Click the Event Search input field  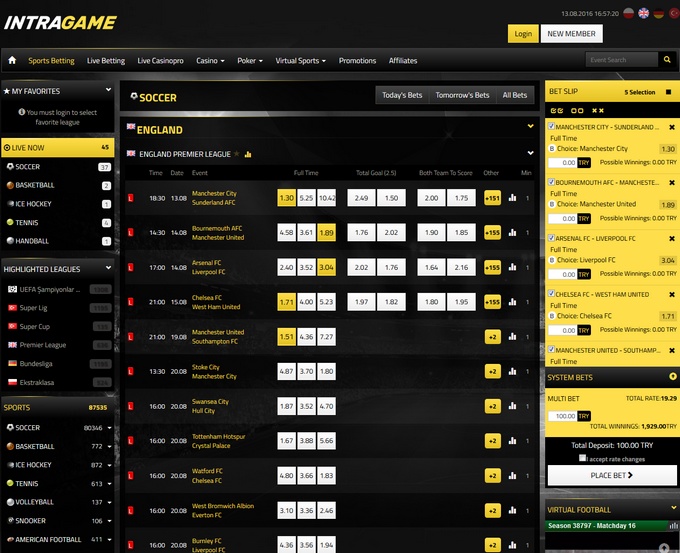point(621,60)
